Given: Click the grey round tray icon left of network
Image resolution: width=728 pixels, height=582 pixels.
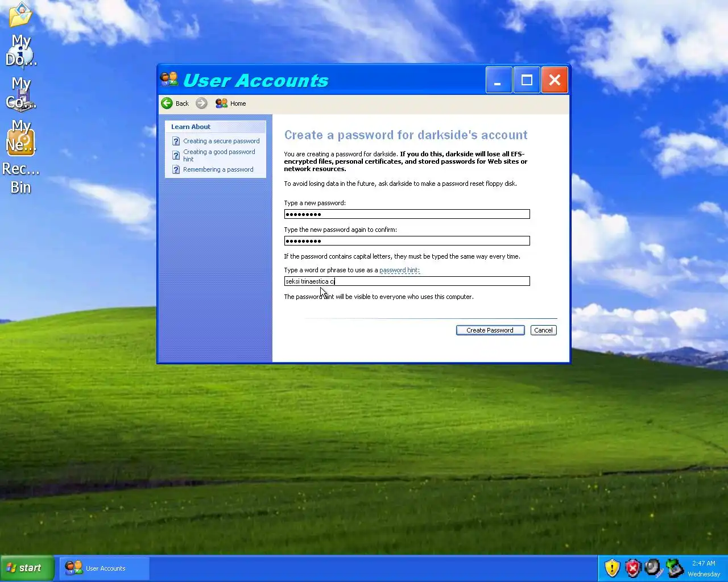Looking at the screenshot, I should click(653, 568).
